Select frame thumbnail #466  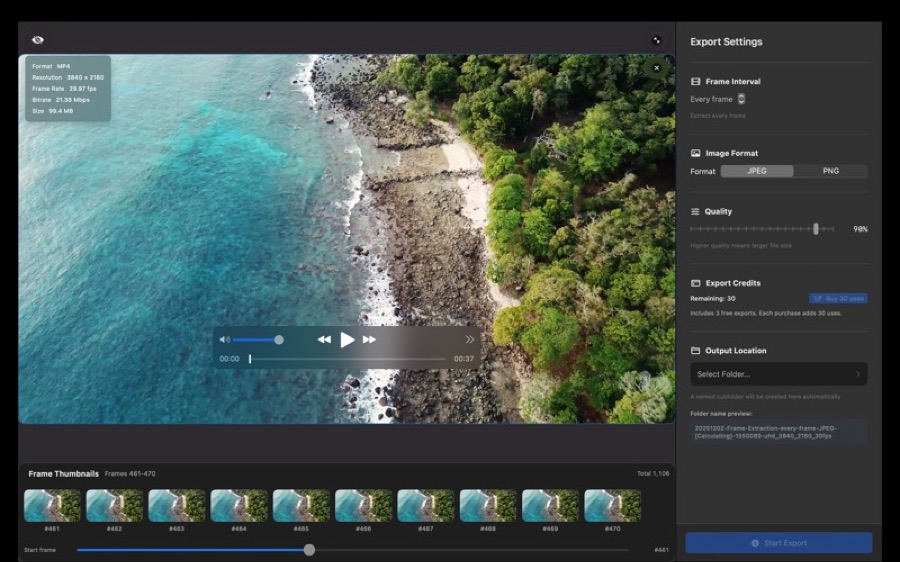pyautogui.click(x=363, y=506)
